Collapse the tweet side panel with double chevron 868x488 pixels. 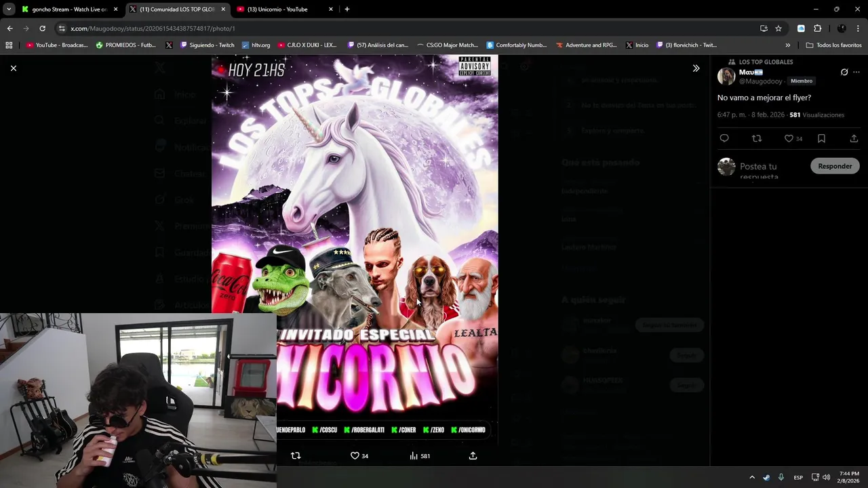[x=696, y=68]
